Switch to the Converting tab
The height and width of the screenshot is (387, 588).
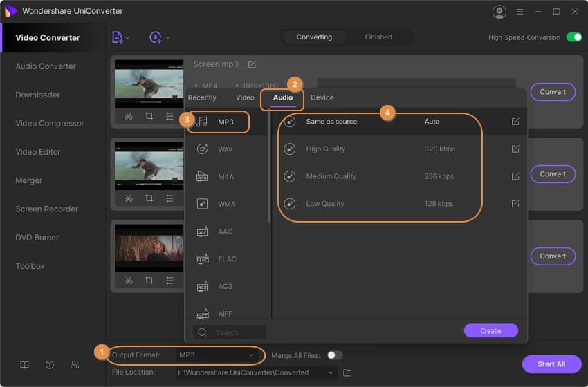coord(314,37)
